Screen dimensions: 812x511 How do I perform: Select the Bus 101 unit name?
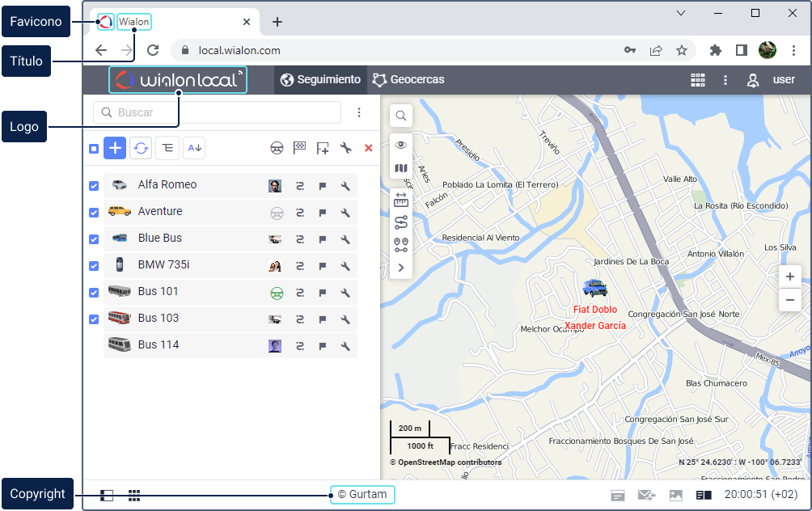coord(158,292)
